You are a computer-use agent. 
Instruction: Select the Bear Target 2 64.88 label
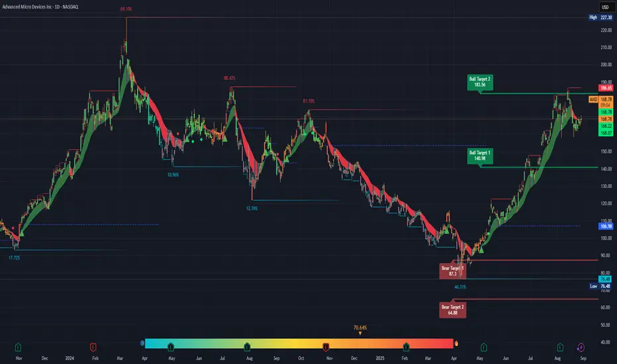click(453, 310)
